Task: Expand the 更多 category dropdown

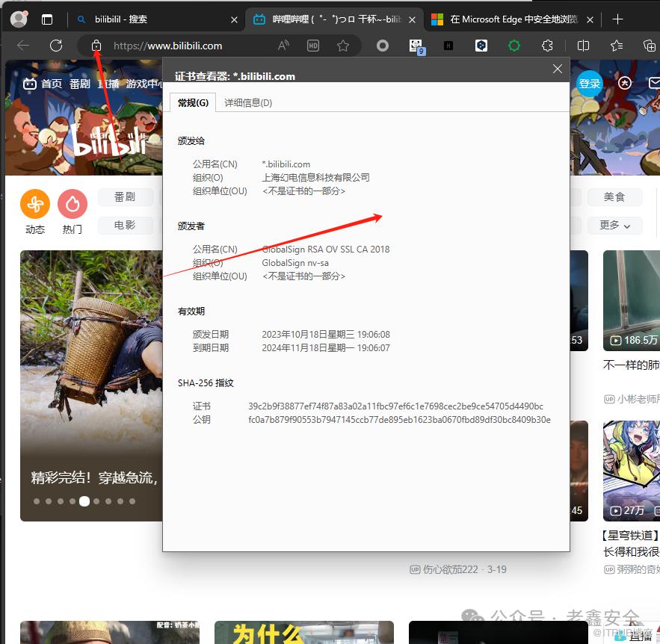Action: coord(614,225)
